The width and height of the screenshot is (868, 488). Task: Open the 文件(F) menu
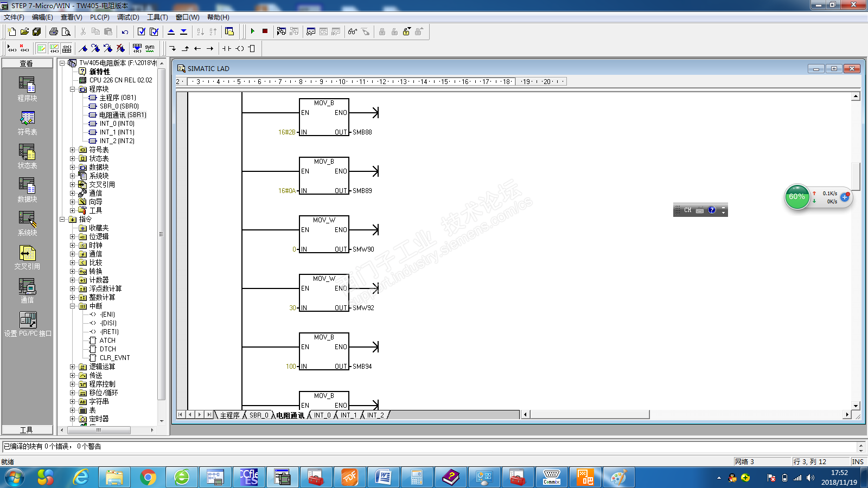[14, 17]
